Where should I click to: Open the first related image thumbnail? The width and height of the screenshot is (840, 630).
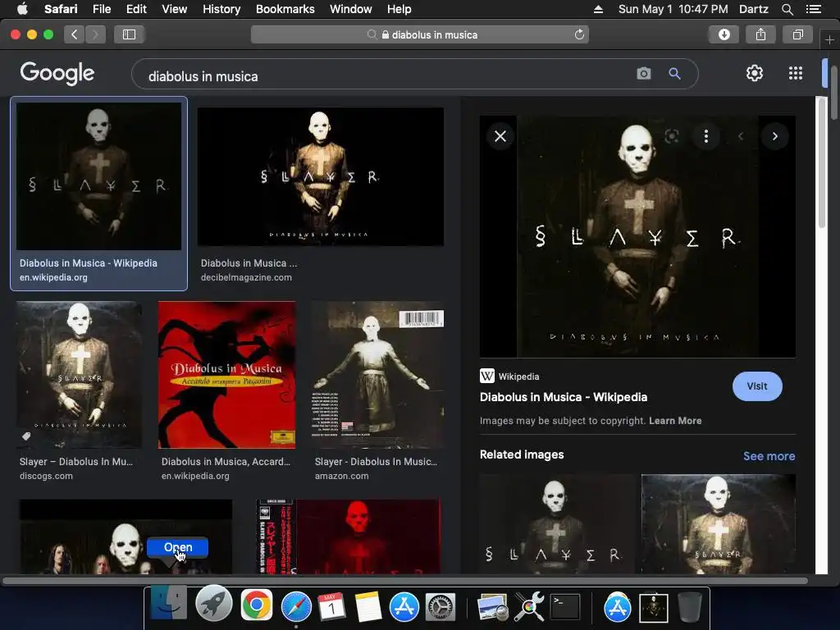557,524
